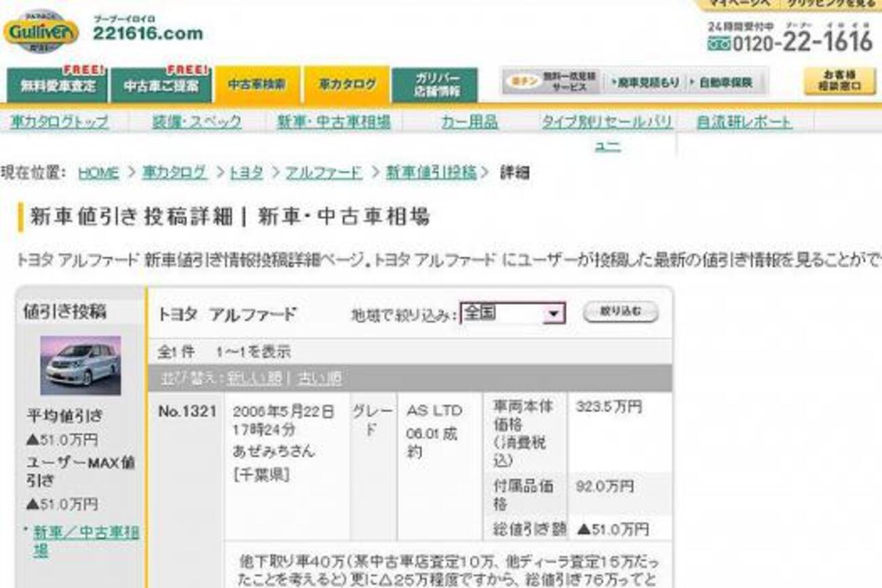Expand the 全国 region dropdown

click(x=512, y=313)
